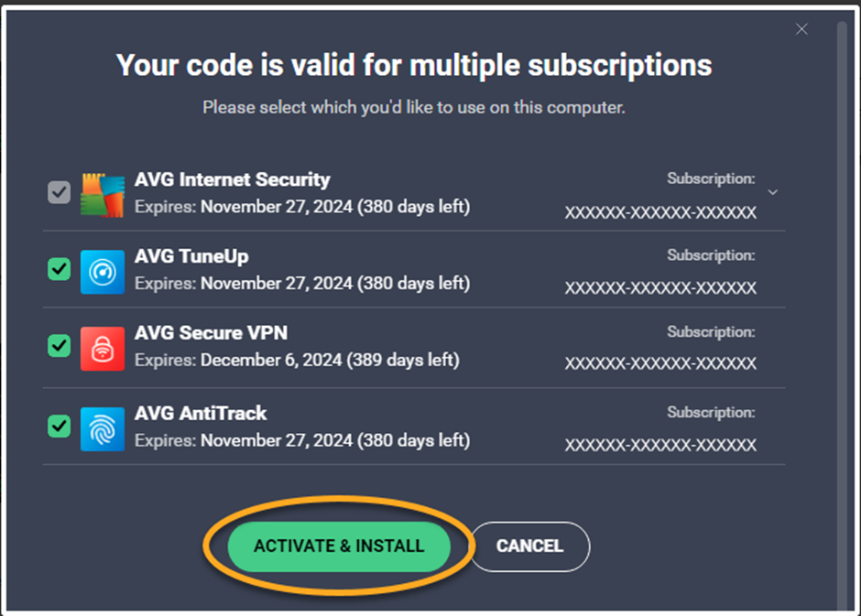Select the AVG AntiTrack product name
The image size is (861, 616).
tap(201, 413)
